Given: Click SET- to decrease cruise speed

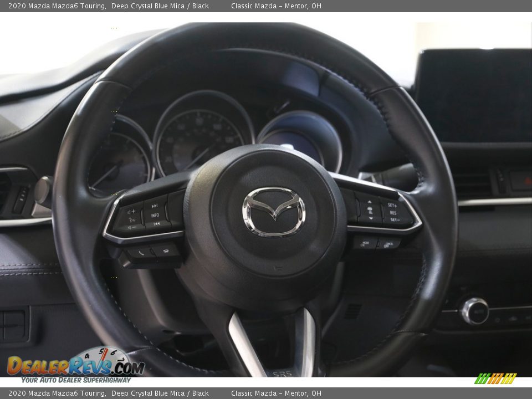Looking at the screenshot, I should [394, 219].
